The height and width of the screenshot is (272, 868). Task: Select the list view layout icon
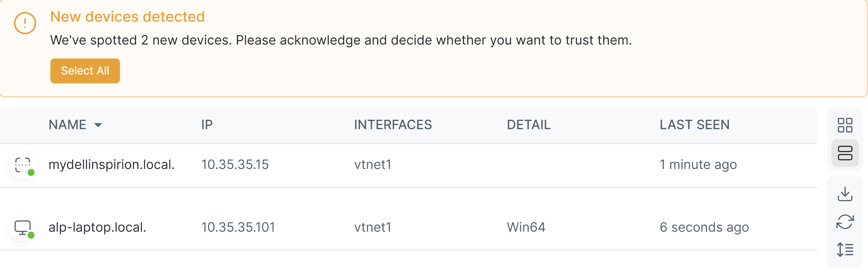tap(845, 153)
